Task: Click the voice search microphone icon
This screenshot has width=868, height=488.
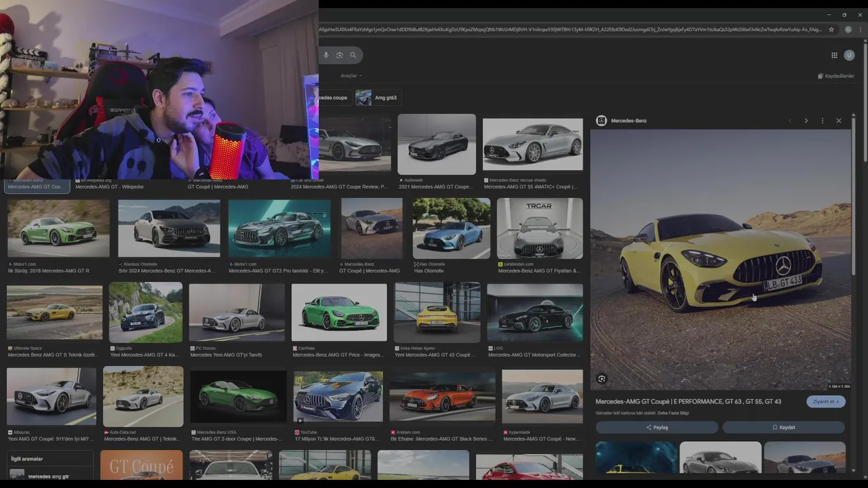Action: [x=326, y=55]
